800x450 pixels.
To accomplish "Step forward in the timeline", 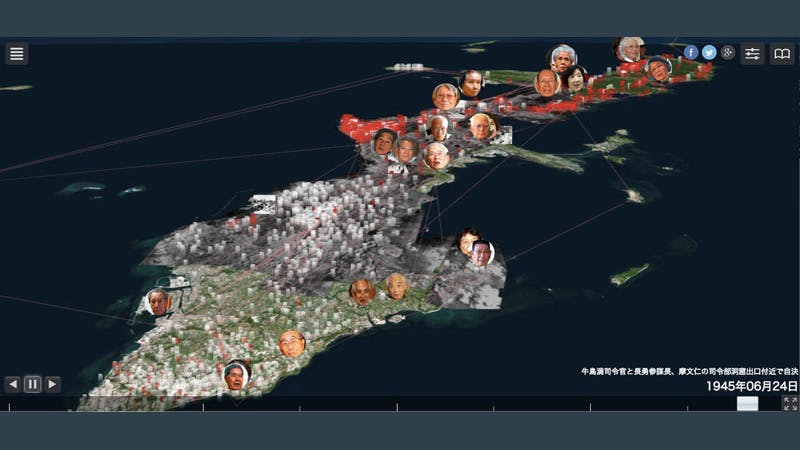I will pos(52,384).
